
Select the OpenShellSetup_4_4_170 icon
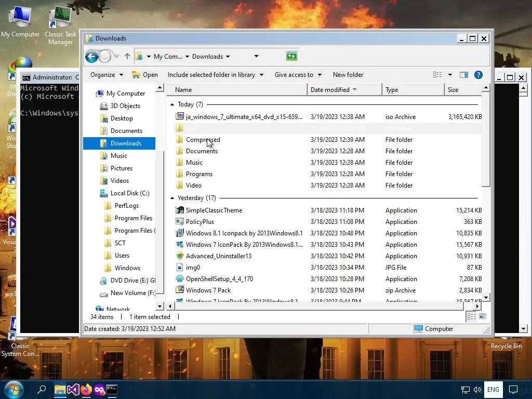pyautogui.click(x=180, y=279)
